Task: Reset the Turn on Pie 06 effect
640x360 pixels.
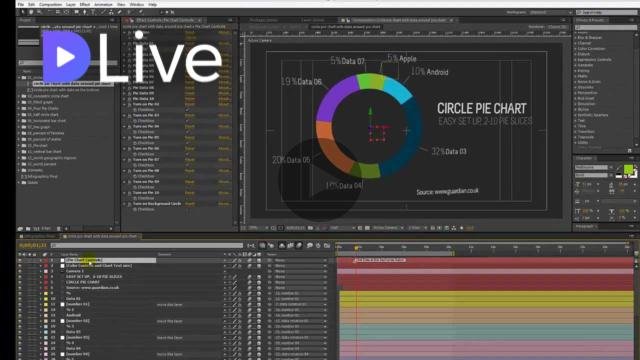Action: coord(190,149)
